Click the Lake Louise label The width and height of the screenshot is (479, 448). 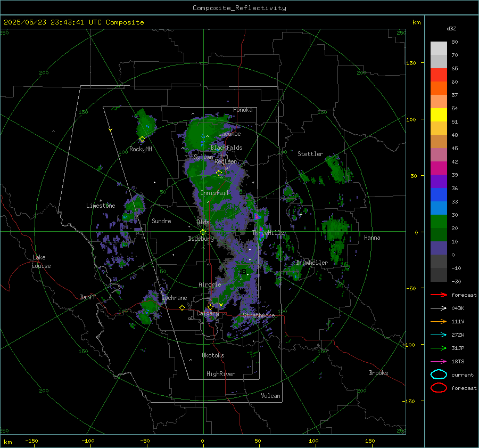[x=41, y=262]
